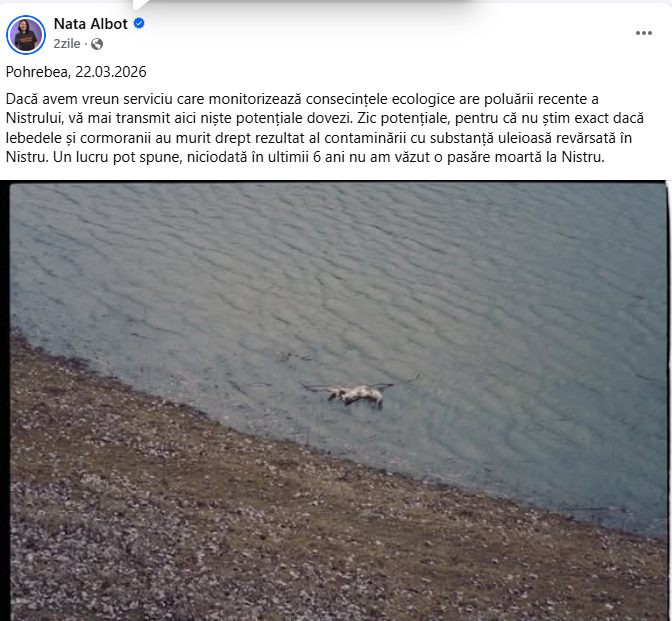Open the river shoreline photo
Image resolution: width=672 pixels, height=621 pixels.
click(338, 401)
